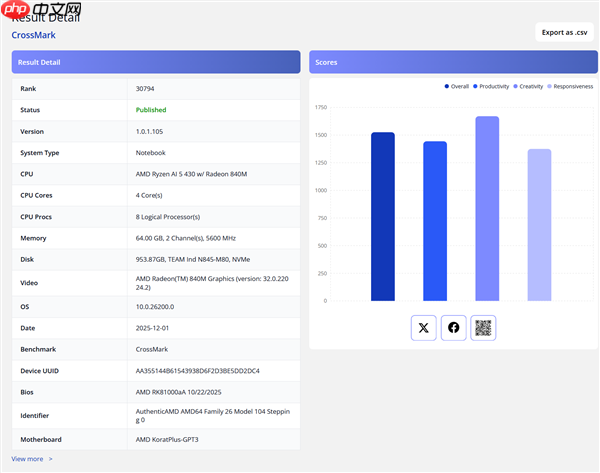Select the Device UUID value
The height and width of the screenshot is (473, 600).
(x=197, y=371)
